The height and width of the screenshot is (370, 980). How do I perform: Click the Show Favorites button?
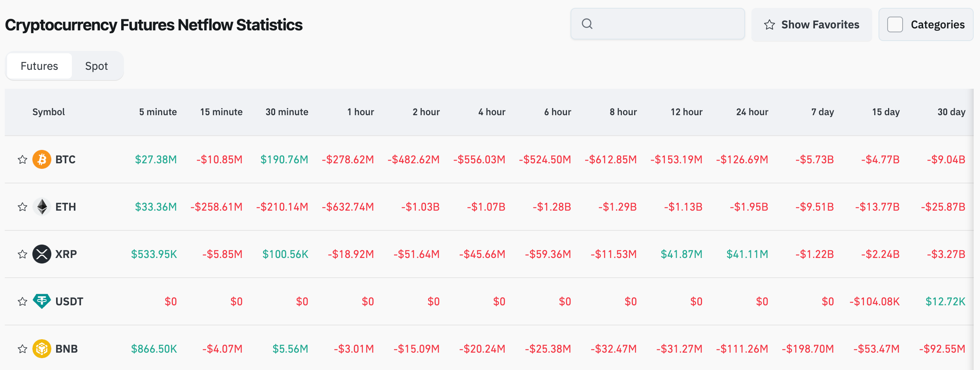coord(812,24)
